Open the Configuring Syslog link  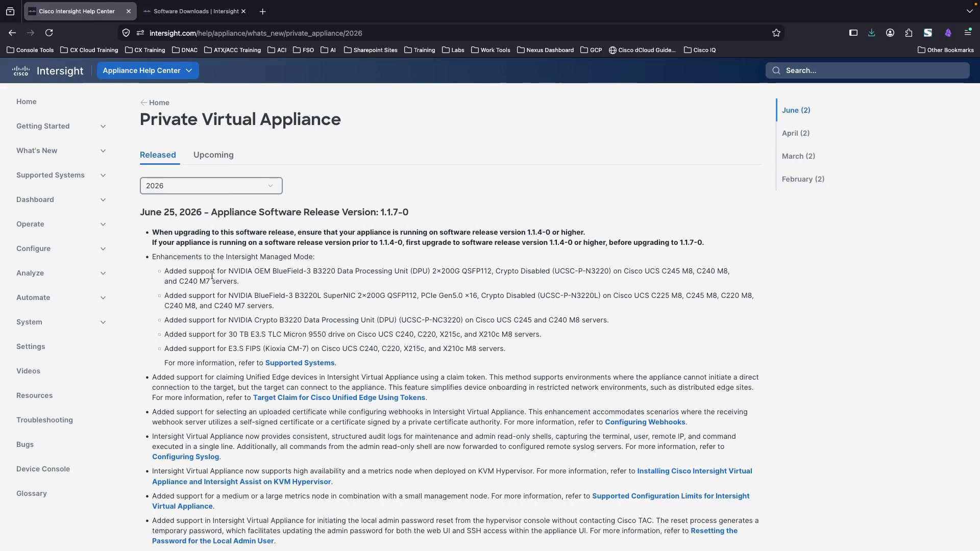click(x=185, y=457)
